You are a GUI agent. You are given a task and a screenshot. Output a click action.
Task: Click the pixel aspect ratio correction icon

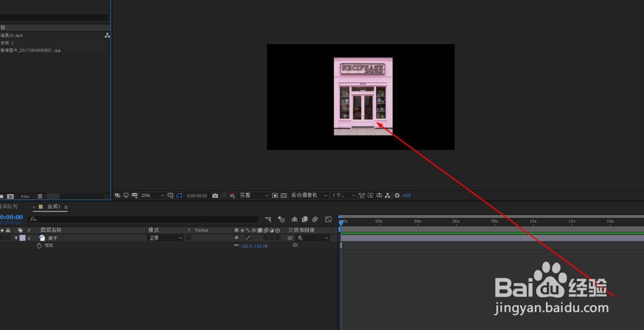(362, 195)
